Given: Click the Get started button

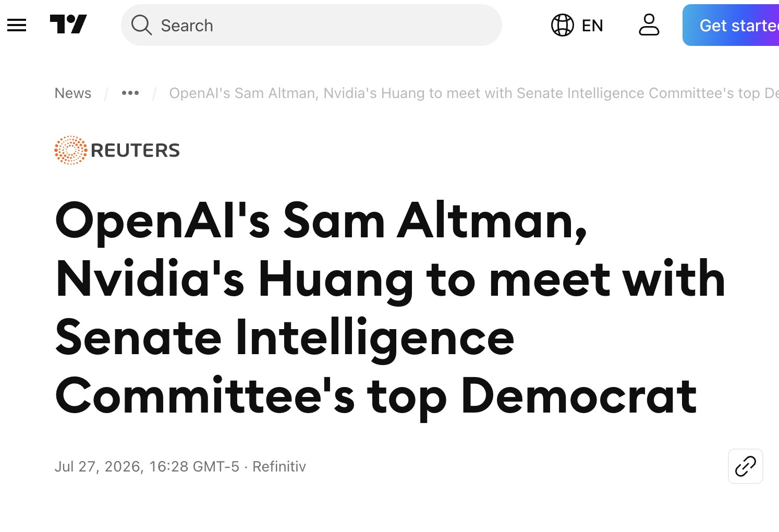Looking at the screenshot, I should point(731,25).
